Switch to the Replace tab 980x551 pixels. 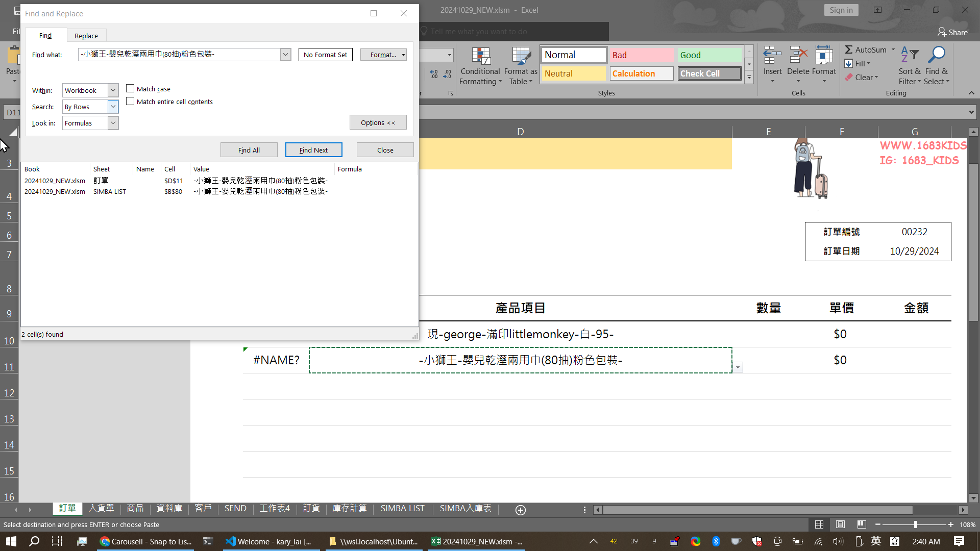tap(86, 36)
